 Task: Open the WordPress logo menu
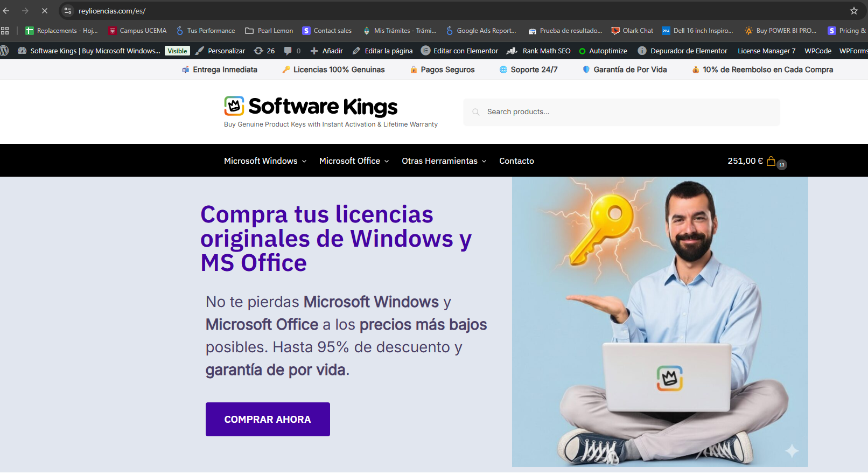click(4, 51)
